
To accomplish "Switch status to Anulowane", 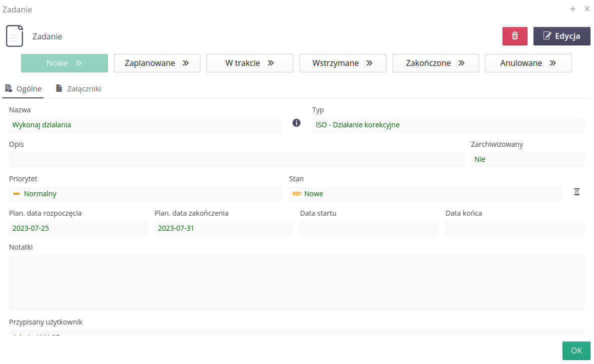I will 528,63.
